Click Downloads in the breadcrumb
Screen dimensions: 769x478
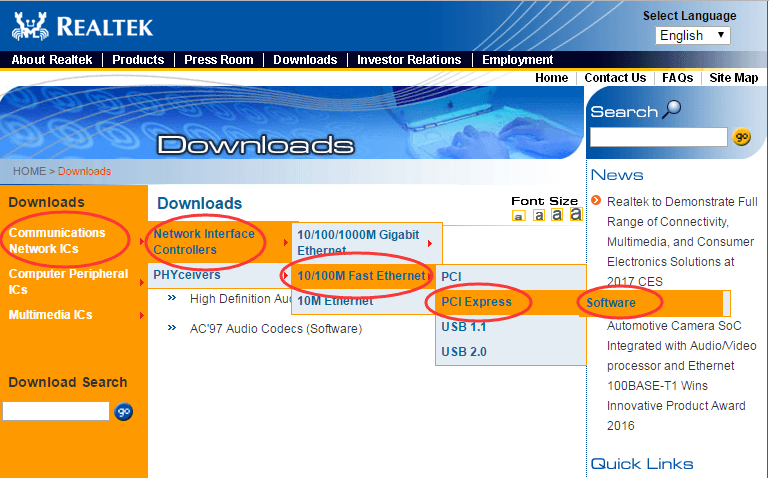pyautogui.click(x=84, y=171)
